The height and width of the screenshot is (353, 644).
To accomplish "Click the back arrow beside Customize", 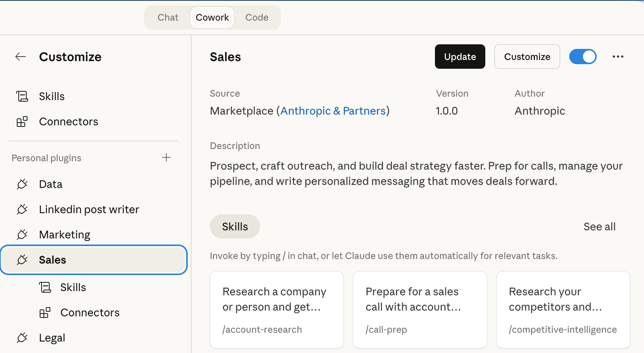I will 21,57.
